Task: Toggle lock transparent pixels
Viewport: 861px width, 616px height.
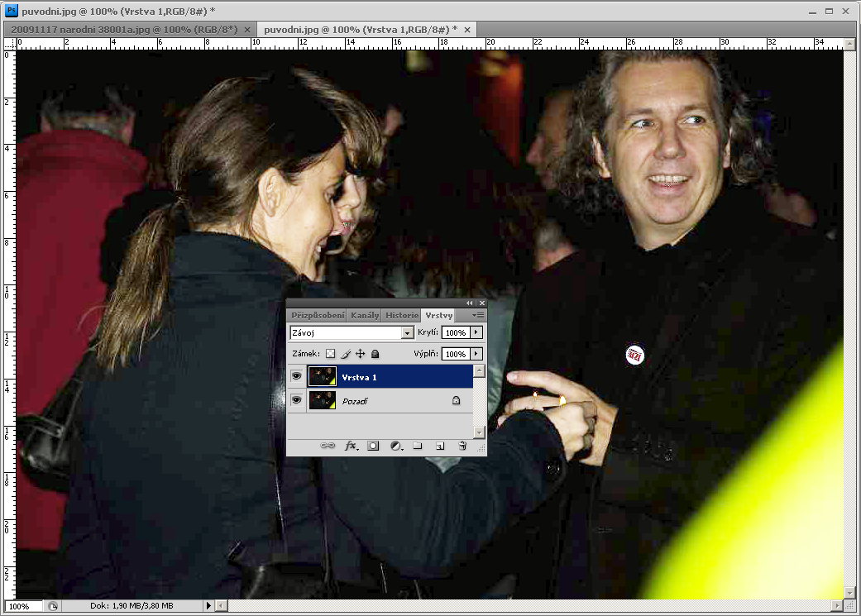Action: coord(331,354)
